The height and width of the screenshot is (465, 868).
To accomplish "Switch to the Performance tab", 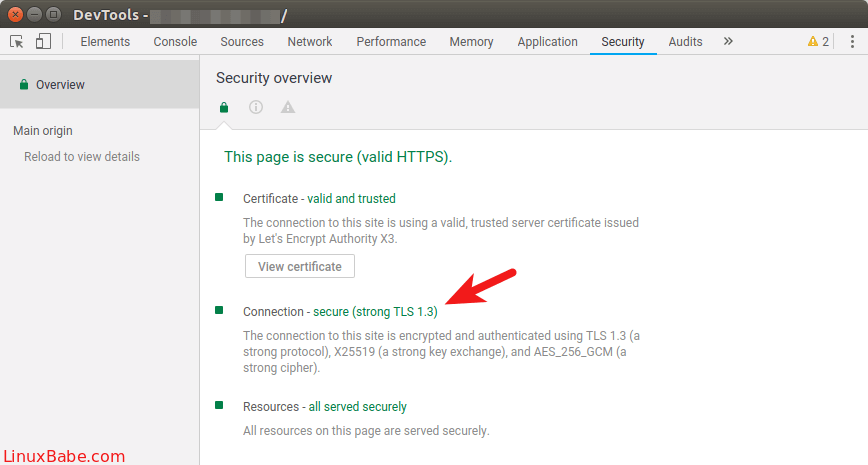I will pos(391,42).
